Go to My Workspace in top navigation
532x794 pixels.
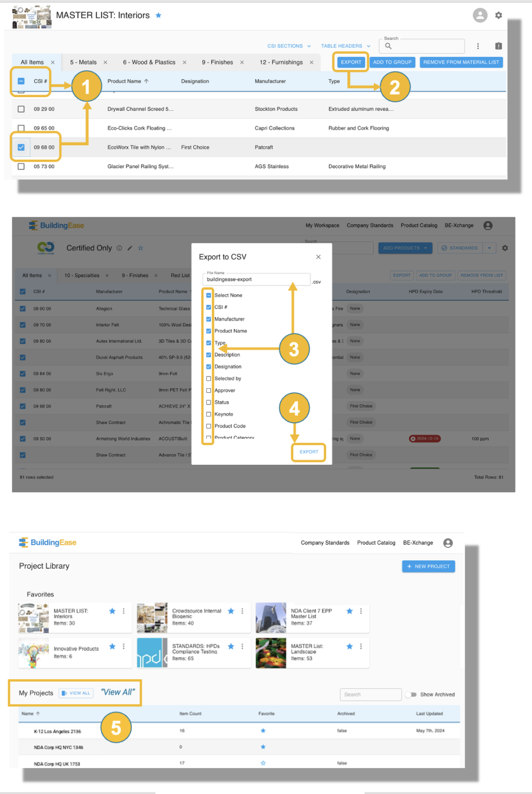323,225
